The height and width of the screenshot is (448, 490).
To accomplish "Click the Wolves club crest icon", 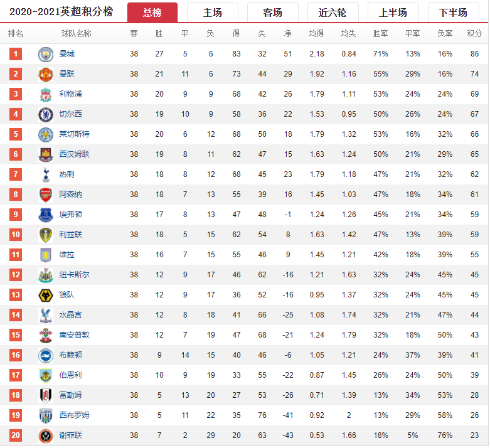I will pyautogui.click(x=46, y=295).
